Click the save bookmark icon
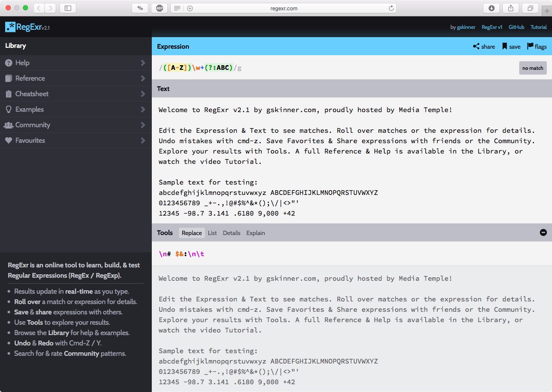The image size is (552, 392). [x=505, y=46]
